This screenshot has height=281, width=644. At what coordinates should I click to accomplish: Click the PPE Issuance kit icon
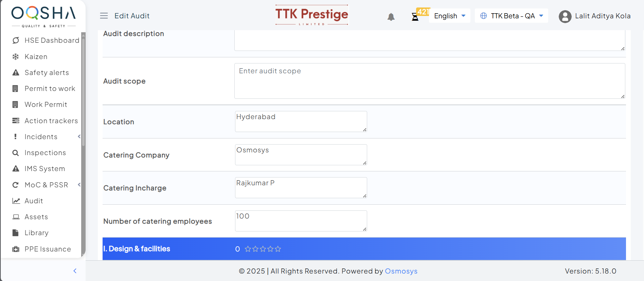pyautogui.click(x=16, y=249)
